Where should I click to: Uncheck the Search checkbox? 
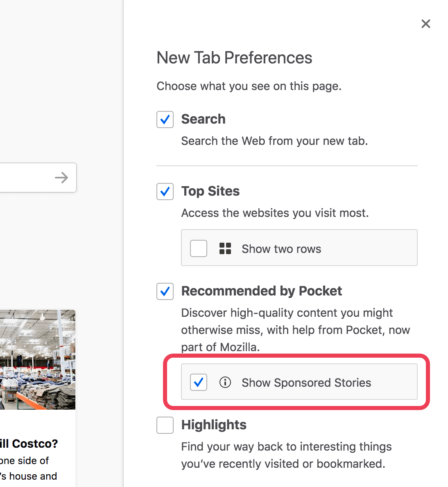click(x=165, y=119)
